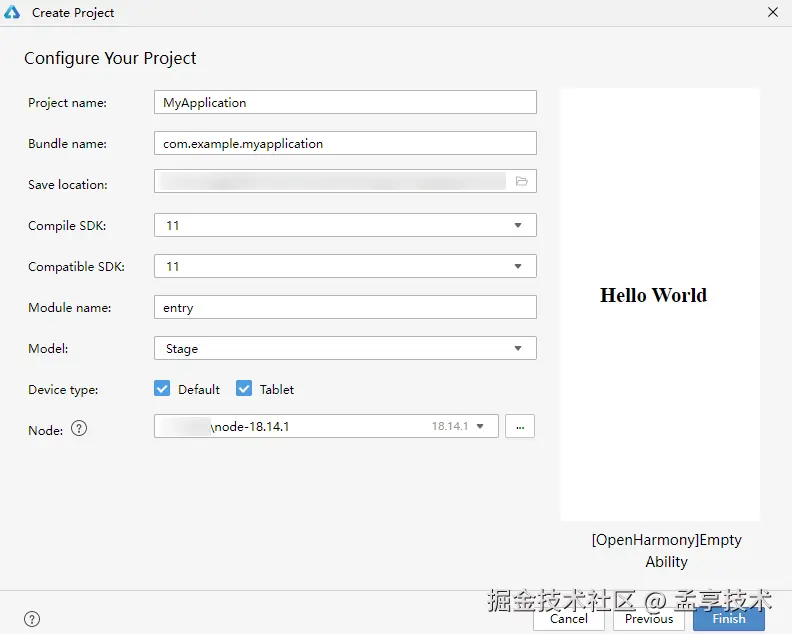Screen dimensions: 792x634
Task: Focus the Module name field with entry
Action: coord(345,307)
